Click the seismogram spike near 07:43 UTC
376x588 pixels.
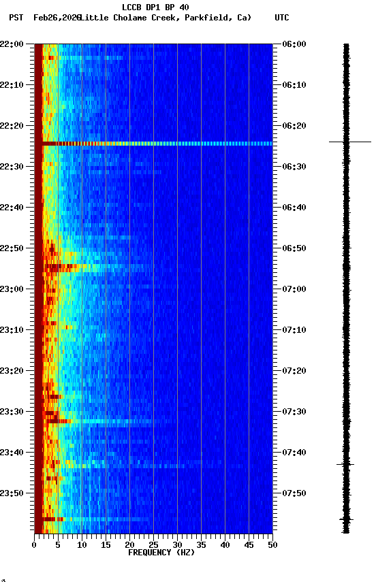345,465
